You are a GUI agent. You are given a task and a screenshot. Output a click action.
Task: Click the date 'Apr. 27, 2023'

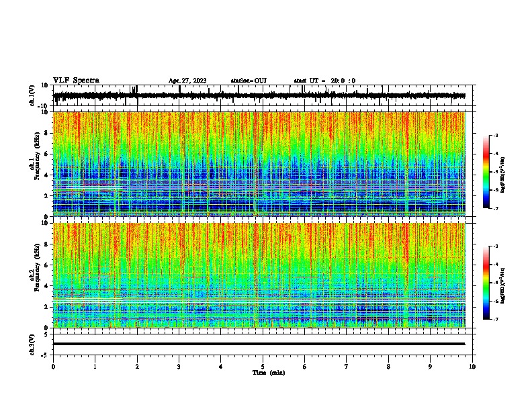[x=187, y=81]
